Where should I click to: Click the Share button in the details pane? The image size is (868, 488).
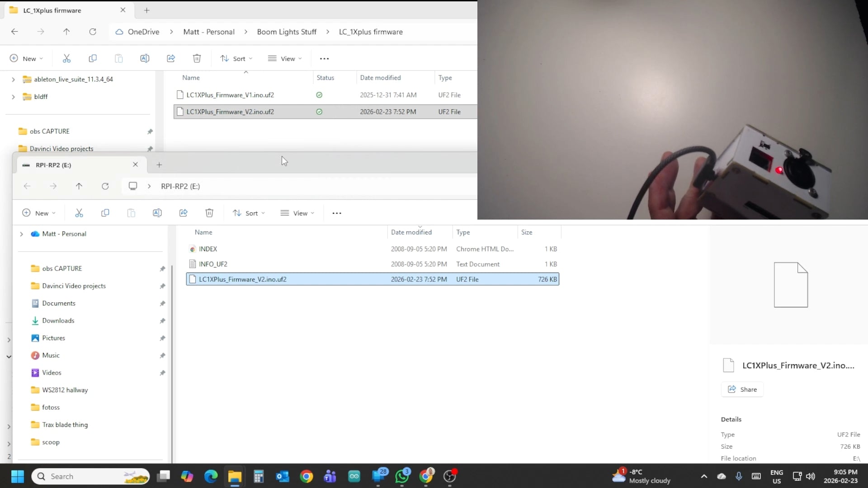742,389
